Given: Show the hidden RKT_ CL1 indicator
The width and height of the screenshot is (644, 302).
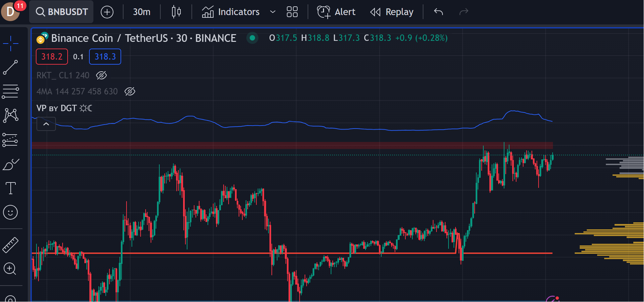Looking at the screenshot, I should pos(101,75).
